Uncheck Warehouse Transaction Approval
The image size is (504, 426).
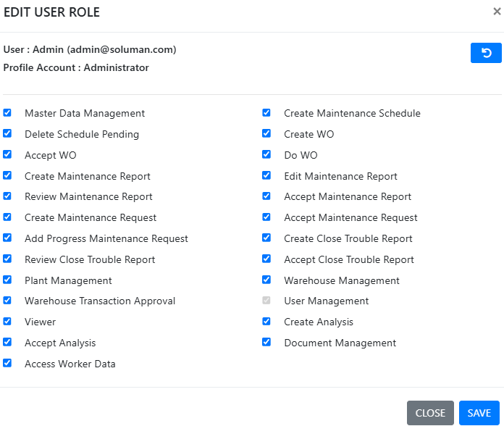7,301
